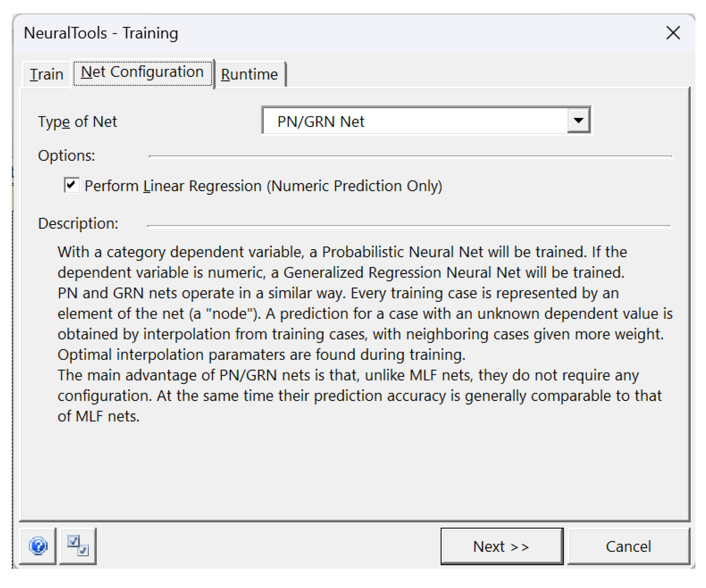
Task: Close the NeuralTools Training dialog
Action: click(673, 33)
